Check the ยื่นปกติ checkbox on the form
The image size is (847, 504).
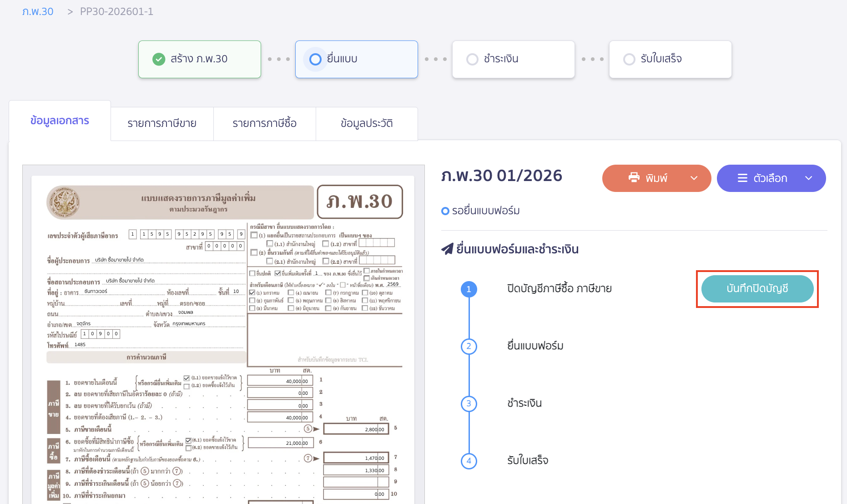[x=252, y=273]
